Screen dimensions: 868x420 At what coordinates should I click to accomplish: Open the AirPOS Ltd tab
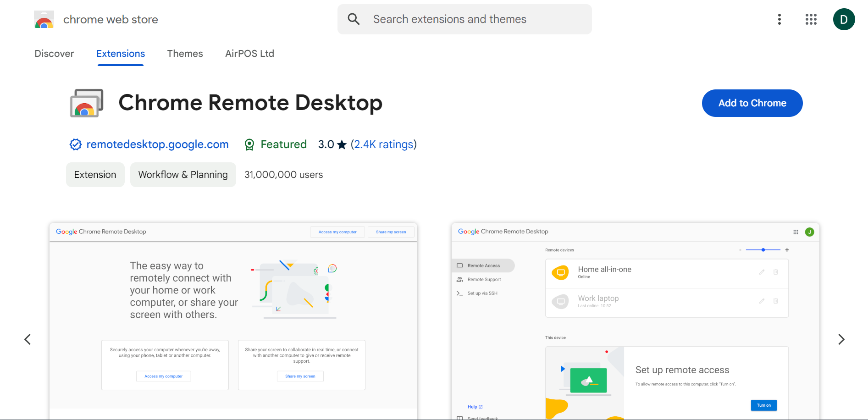coord(249,54)
